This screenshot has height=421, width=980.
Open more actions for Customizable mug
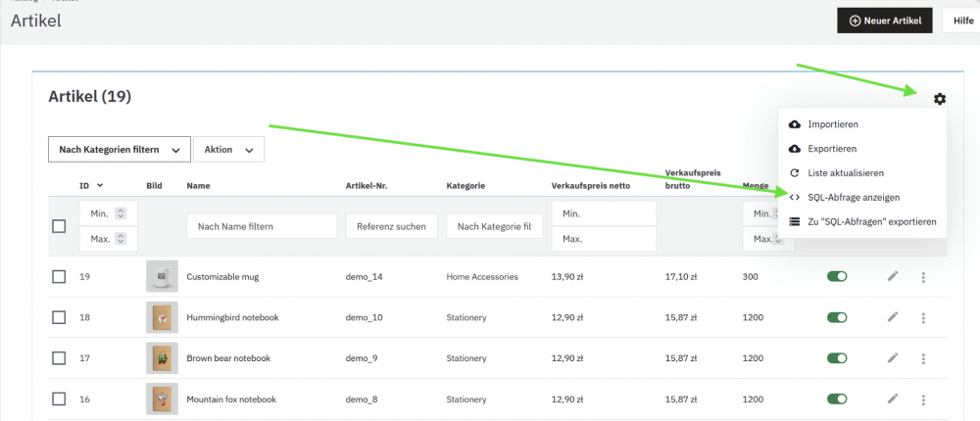[x=923, y=277]
